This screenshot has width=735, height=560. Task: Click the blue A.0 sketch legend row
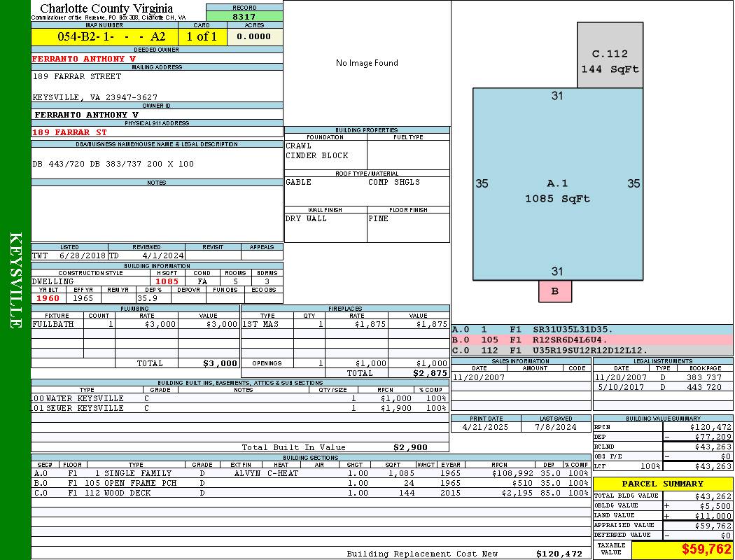(592, 329)
